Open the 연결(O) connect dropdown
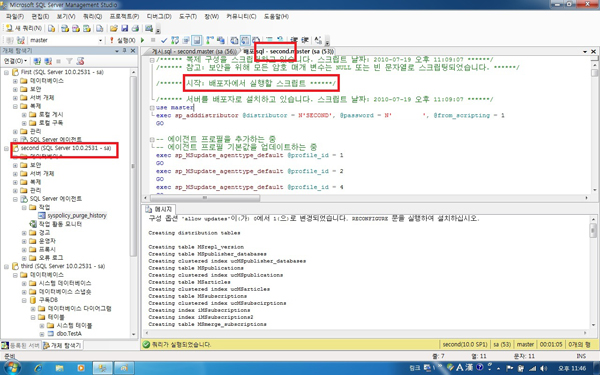Screen dimensions: 600x375 coord(15,61)
